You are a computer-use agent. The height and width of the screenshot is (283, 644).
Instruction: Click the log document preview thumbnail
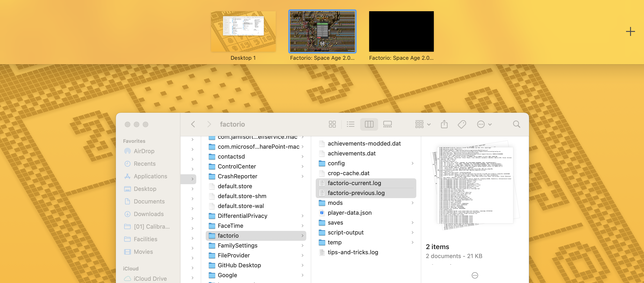(x=475, y=186)
